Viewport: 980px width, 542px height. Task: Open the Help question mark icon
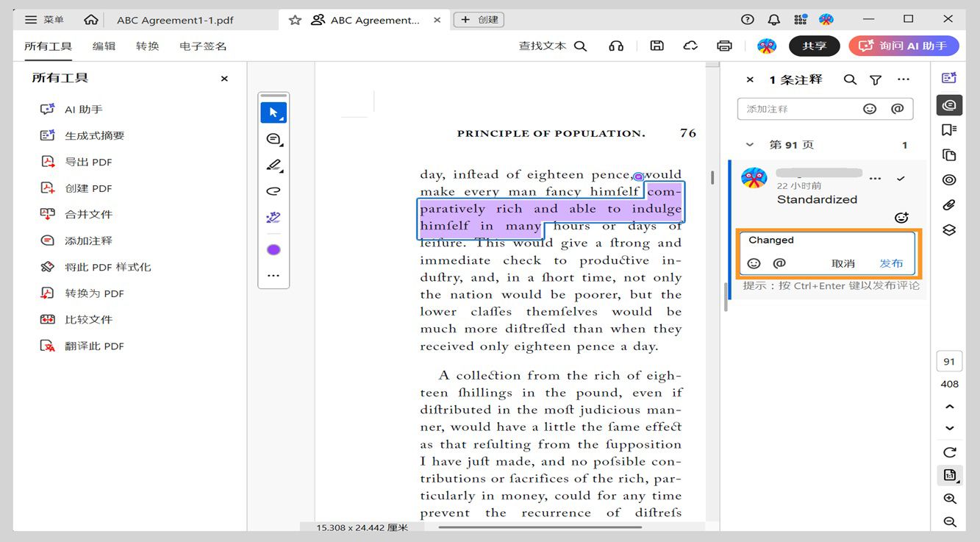pyautogui.click(x=748, y=20)
